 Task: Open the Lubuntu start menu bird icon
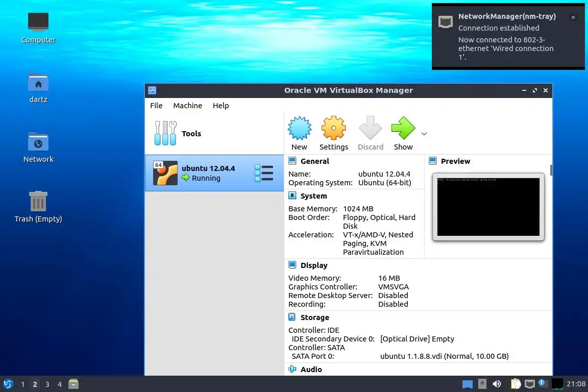[x=8, y=384]
